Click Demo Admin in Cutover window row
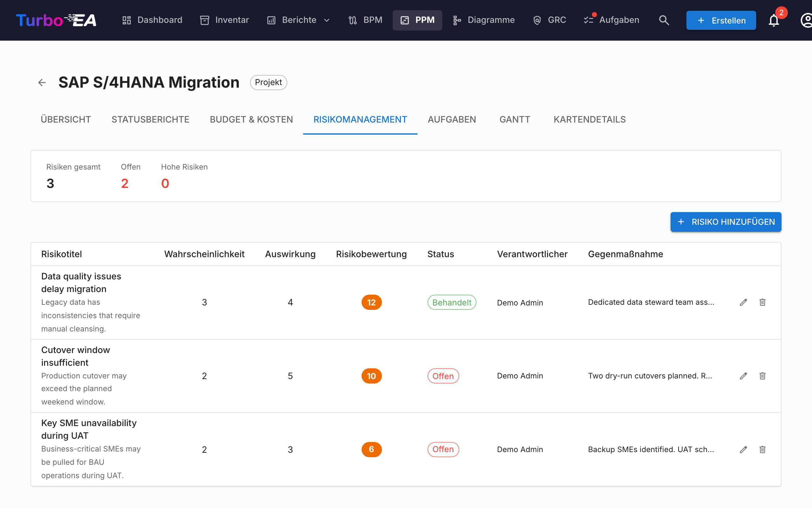The height and width of the screenshot is (508, 812). click(520, 376)
